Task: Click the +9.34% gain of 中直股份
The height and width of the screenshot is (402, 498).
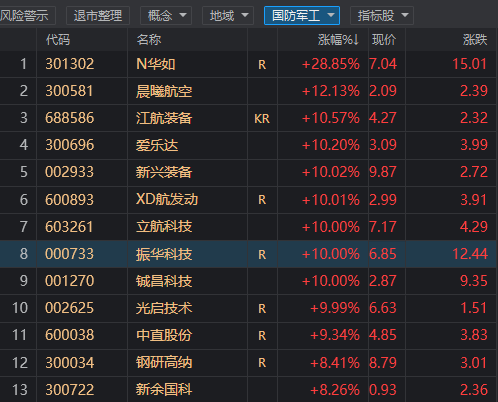Action: click(x=335, y=335)
